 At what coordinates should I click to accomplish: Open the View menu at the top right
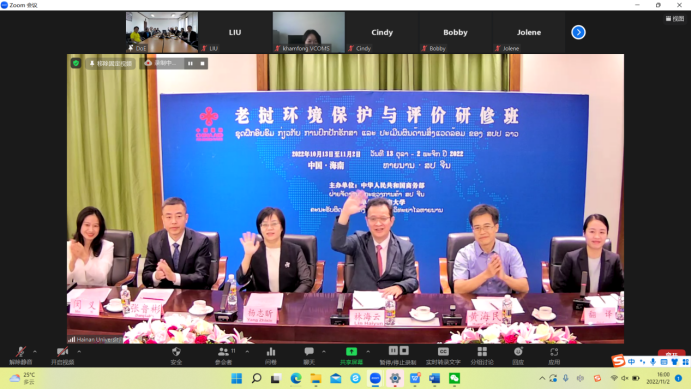(675, 19)
